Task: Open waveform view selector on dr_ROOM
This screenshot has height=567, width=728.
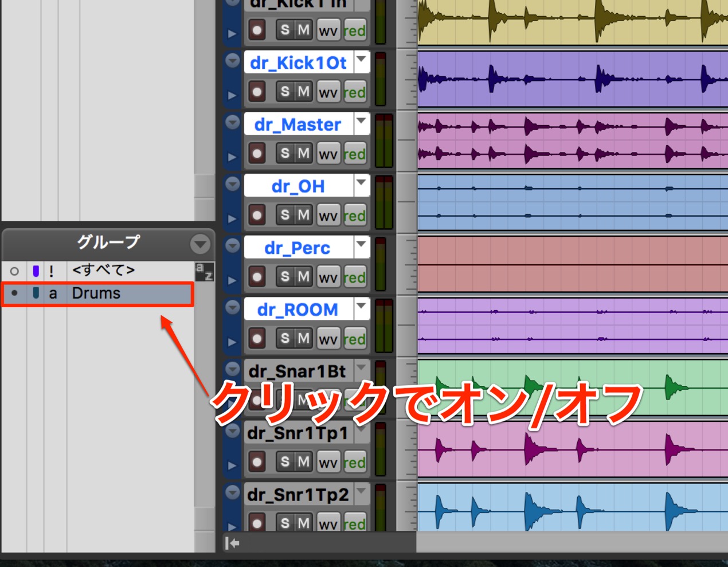Action: click(x=328, y=340)
